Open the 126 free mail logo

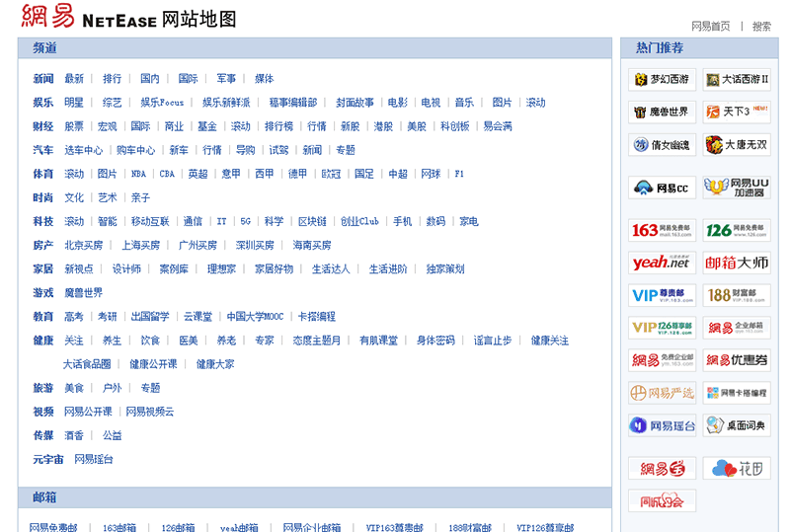pyautogui.click(x=737, y=230)
